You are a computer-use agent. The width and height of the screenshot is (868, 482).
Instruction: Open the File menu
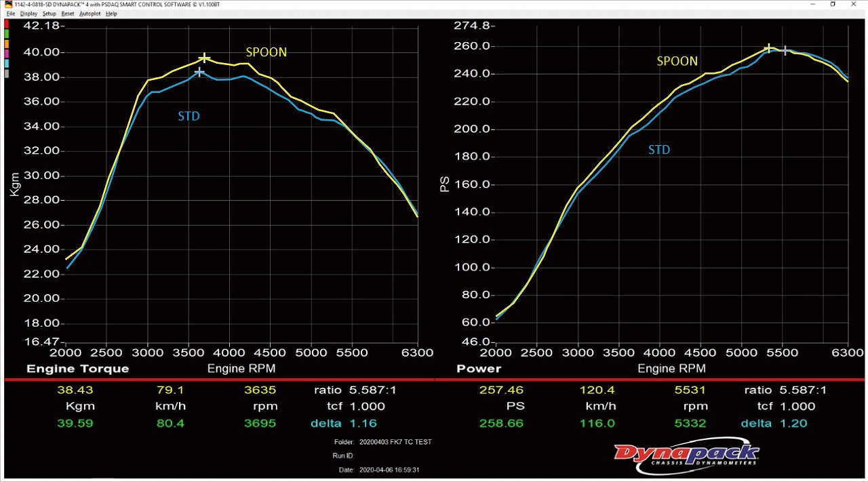[11, 14]
